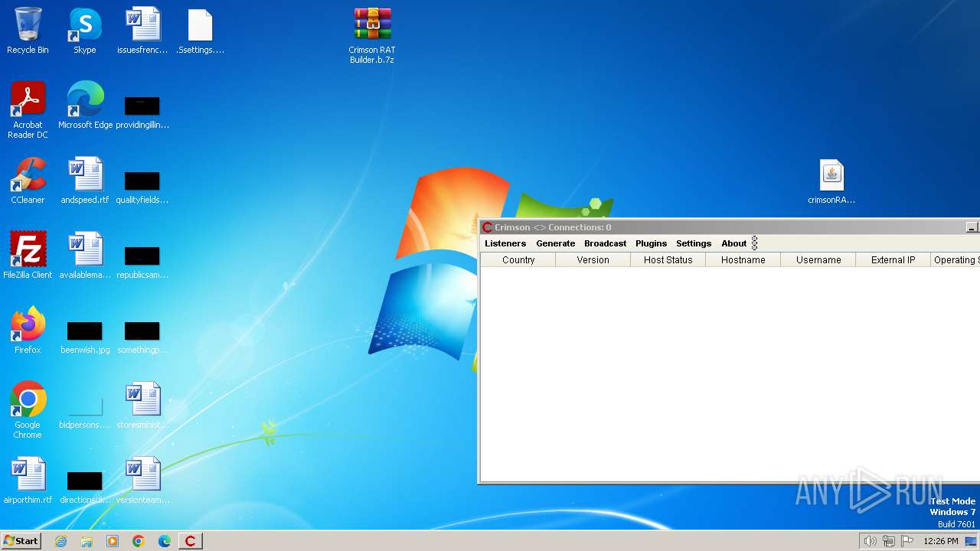Viewport: 980px width, 551px height.
Task: Select the availablema... Word document
Action: click(85, 256)
